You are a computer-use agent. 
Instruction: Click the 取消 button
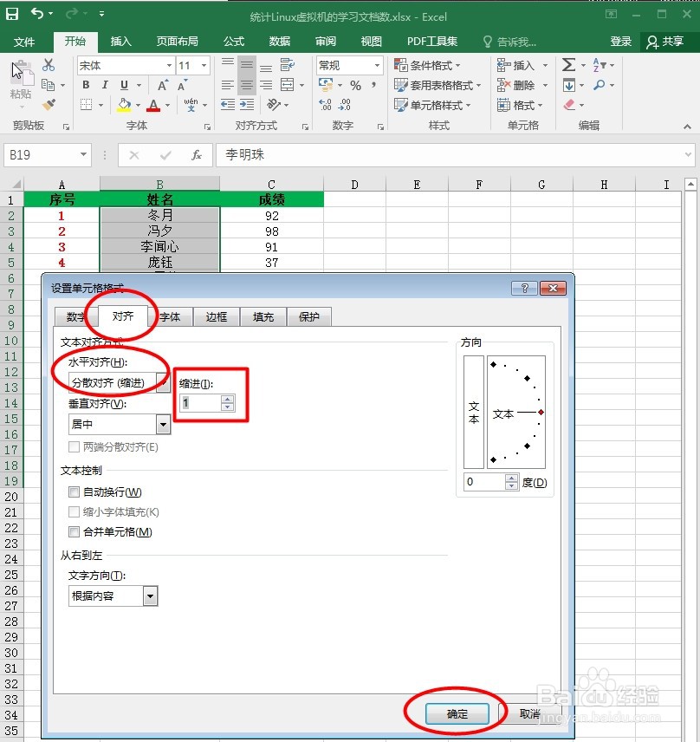[x=529, y=713]
